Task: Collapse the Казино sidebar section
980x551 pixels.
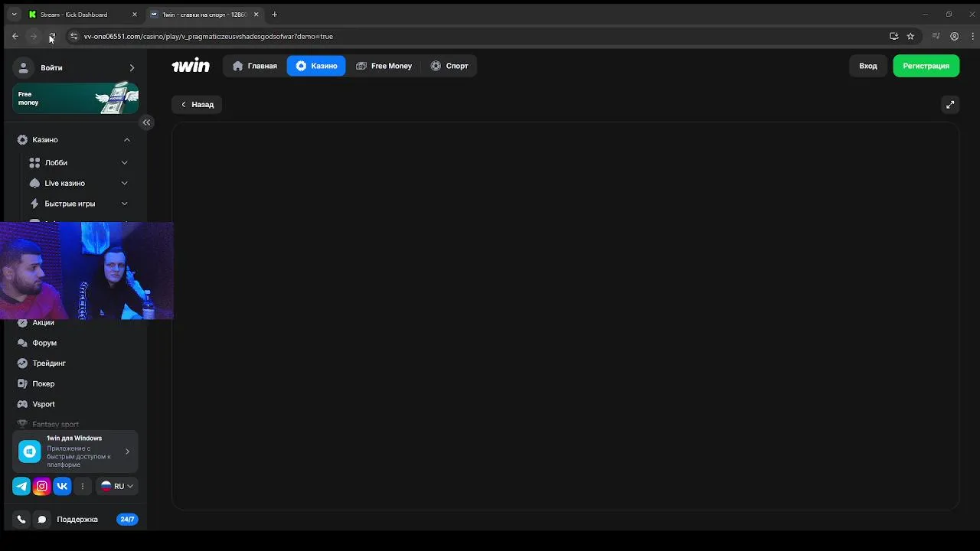Action: [127, 140]
